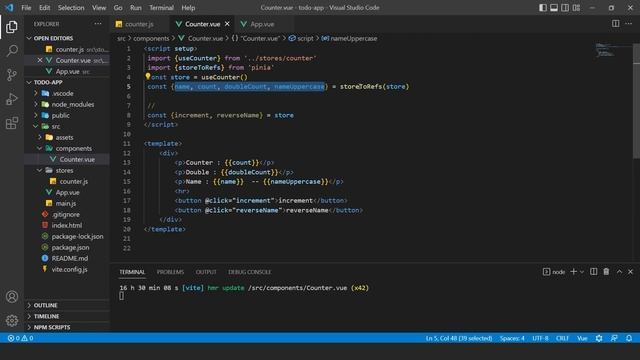Open the Selection menu
Screen dimensions: 640x360
pyautogui.click(x=71, y=8)
